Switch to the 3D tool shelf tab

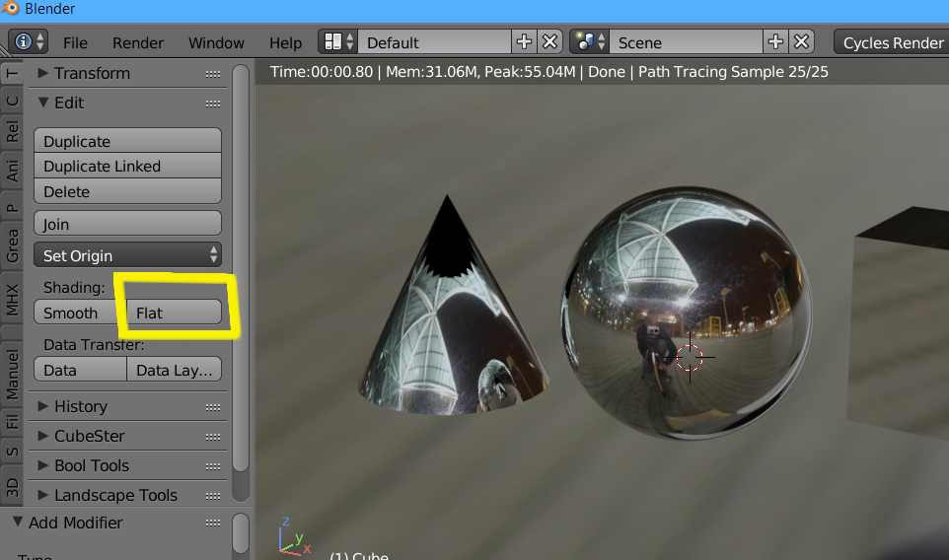pos(12,486)
